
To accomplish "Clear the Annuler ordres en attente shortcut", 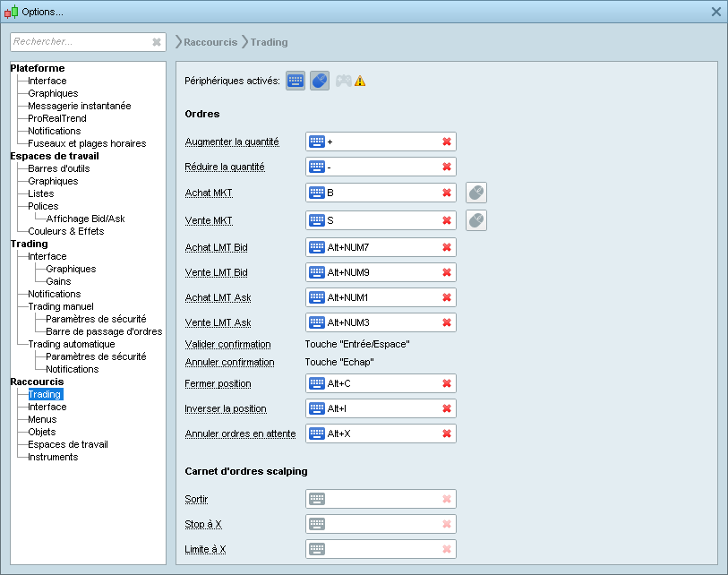I will pos(446,433).
